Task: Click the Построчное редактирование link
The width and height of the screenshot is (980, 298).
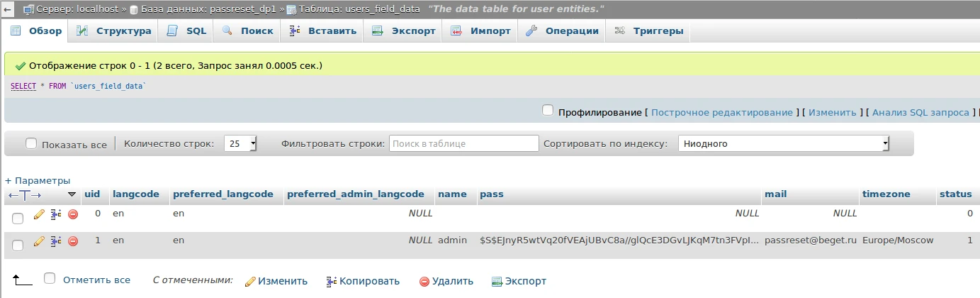Action: pyautogui.click(x=721, y=112)
